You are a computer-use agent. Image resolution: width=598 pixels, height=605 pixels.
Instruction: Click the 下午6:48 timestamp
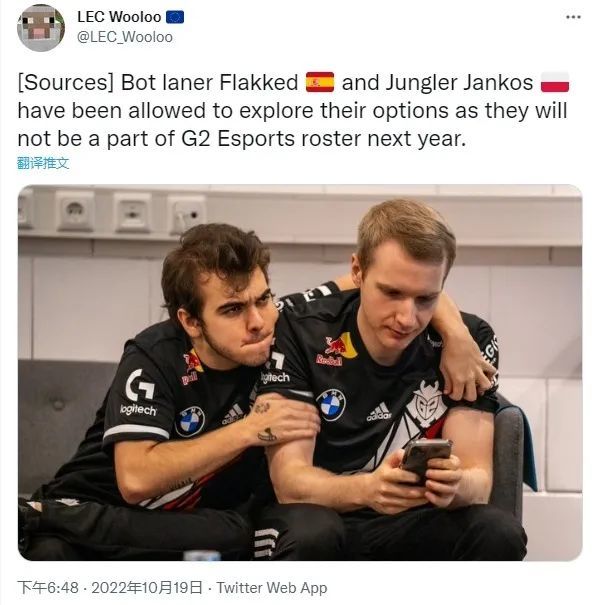click(48, 588)
